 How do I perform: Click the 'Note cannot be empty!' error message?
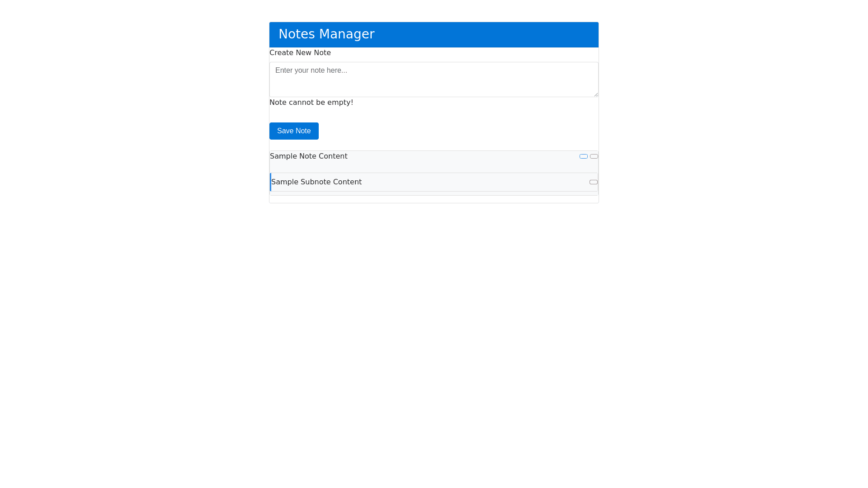(311, 103)
